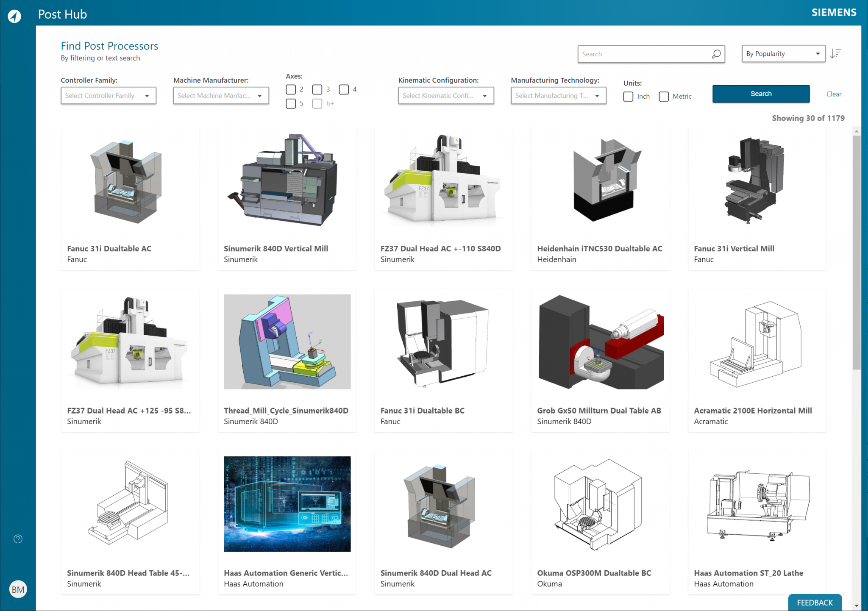
Task: Click the SIEMENS logo
Action: click(833, 12)
